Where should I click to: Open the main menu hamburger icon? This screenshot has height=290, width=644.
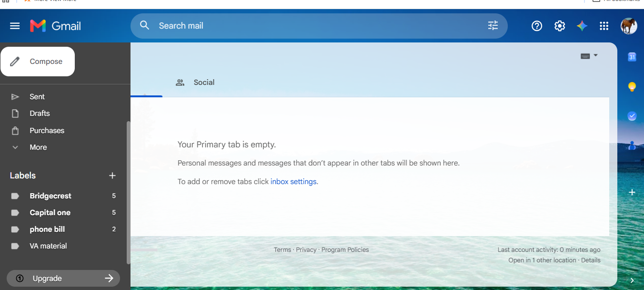tap(15, 26)
